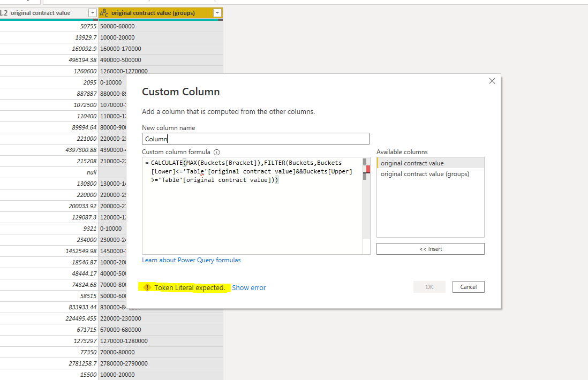This screenshot has height=380, width=588.
Task: Select the cell with value 671715
Action: click(x=49, y=330)
